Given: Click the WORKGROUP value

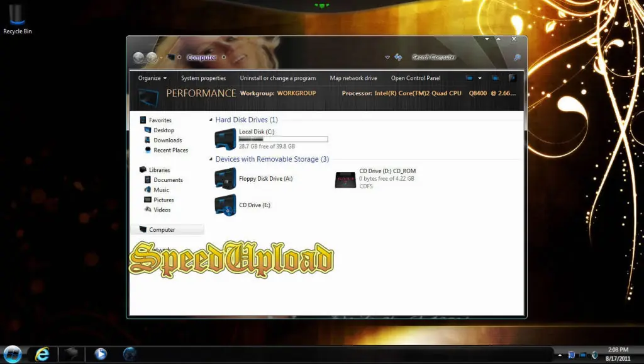Looking at the screenshot, I should point(297,93).
